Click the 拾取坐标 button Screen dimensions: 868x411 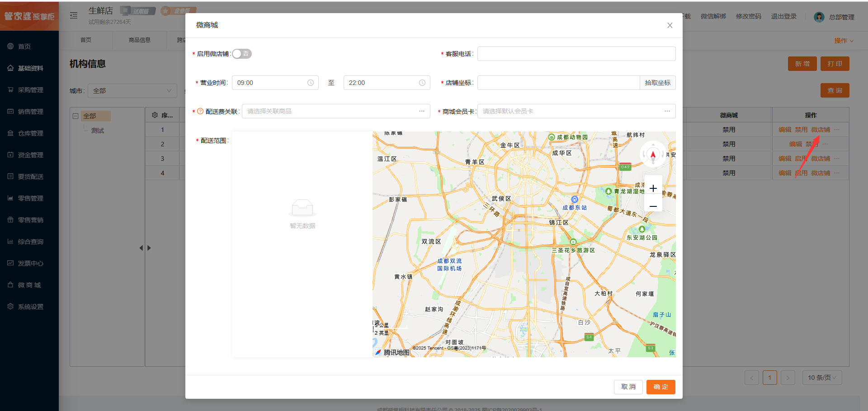click(657, 83)
